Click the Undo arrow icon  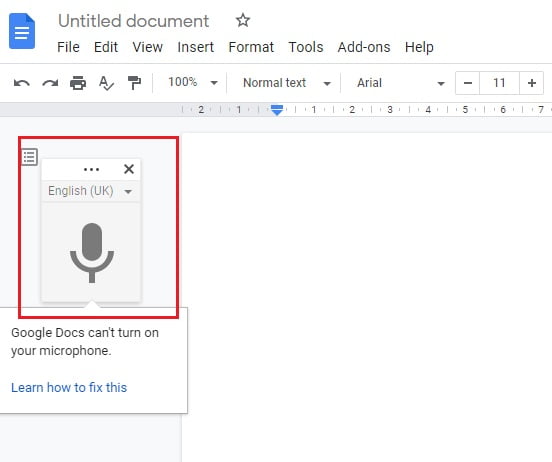click(21, 83)
